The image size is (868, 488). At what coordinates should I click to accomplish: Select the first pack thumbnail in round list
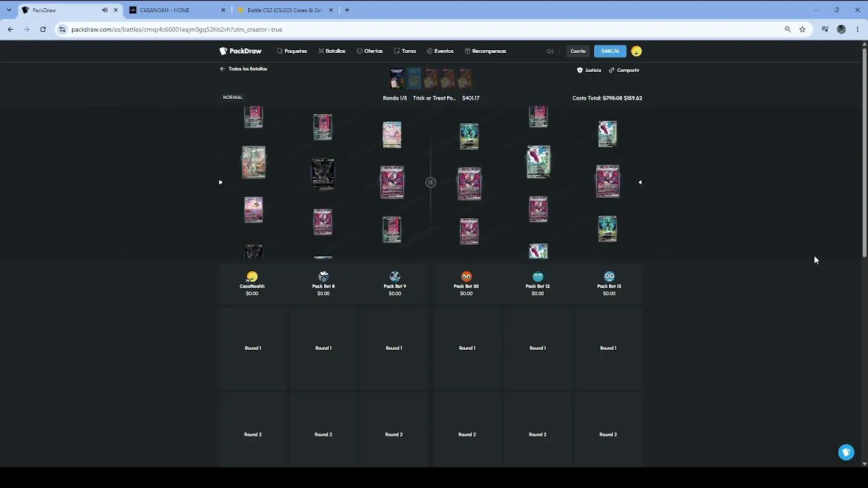(397, 79)
